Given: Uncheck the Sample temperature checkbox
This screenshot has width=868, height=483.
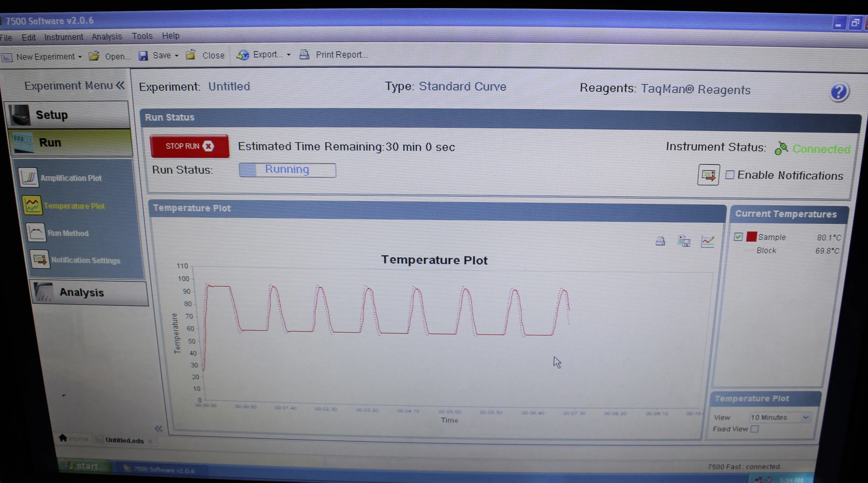Looking at the screenshot, I should point(738,237).
